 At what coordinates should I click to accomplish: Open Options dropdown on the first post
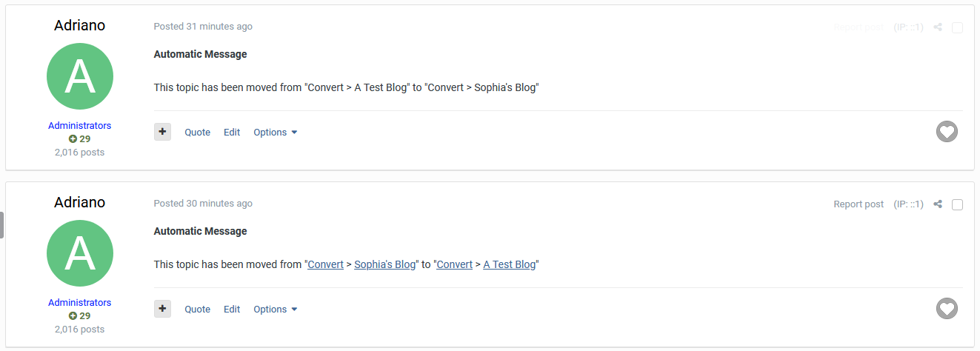[275, 133]
